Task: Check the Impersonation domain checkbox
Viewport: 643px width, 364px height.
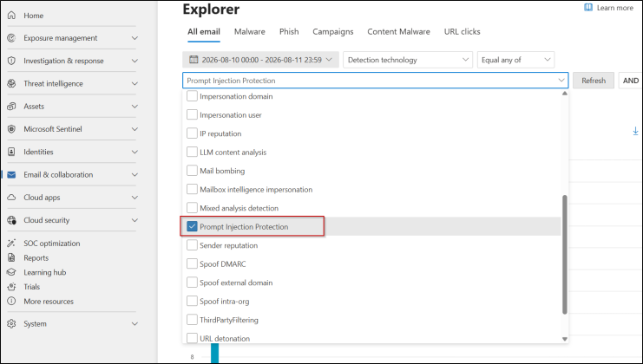Action: (x=192, y=96)
